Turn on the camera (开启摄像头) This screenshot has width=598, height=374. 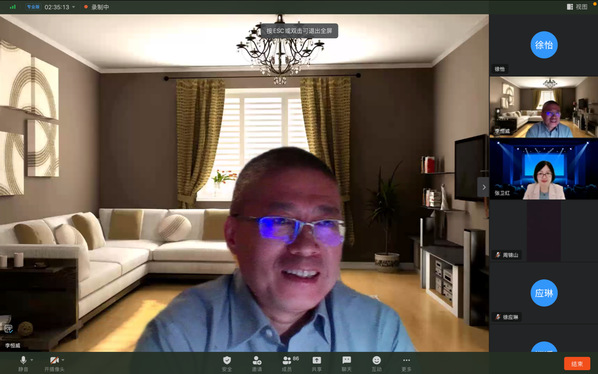click(54, 363)
